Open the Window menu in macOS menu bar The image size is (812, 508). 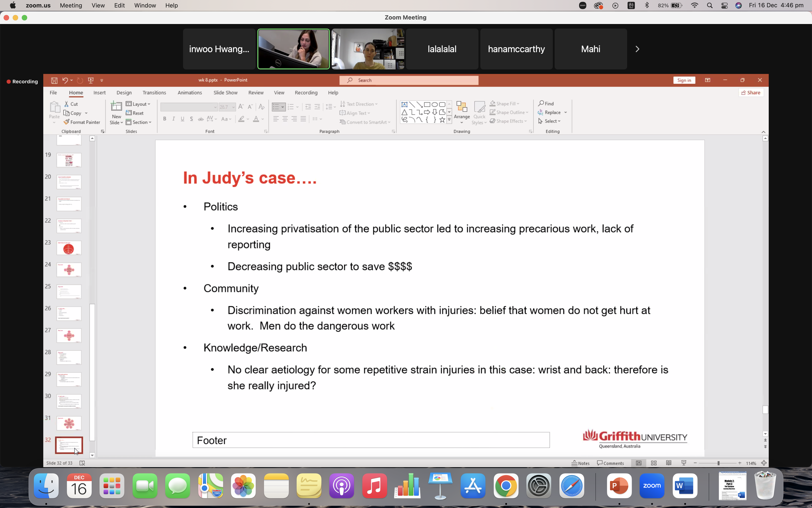[145, 5]
